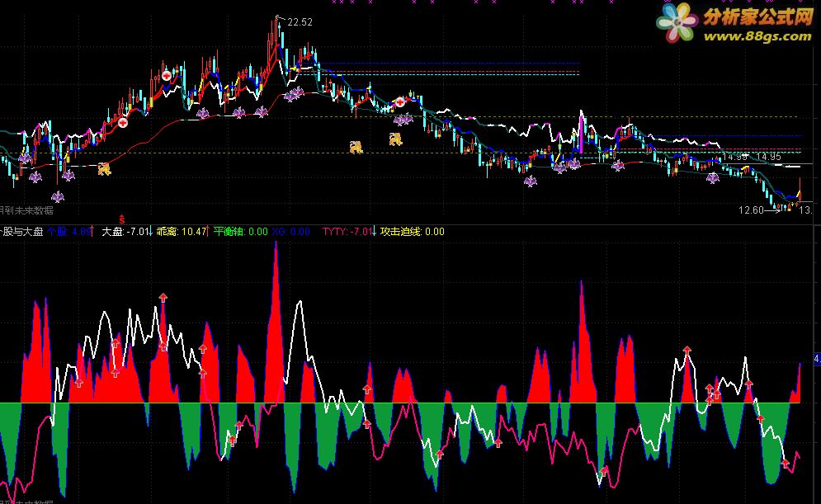The height and width of the screenshot is (504, 821).
Task: Select the yellow 攻击追线: 0.00 label
Action: click(412, 231)
